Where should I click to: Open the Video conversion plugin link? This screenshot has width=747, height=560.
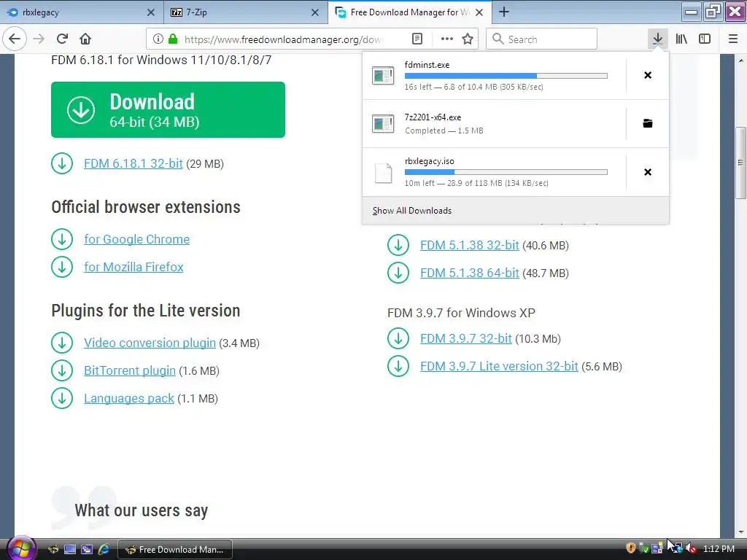click(x=150, y=343)
